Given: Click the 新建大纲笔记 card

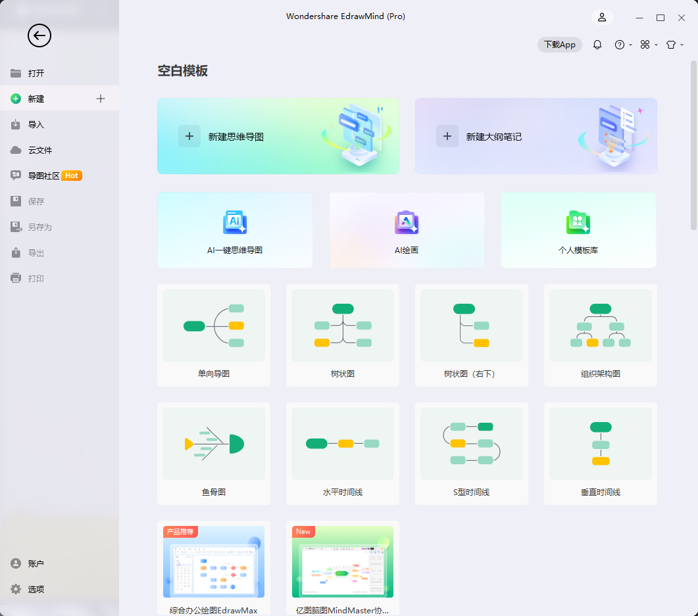Looking at the screenshot, I should pos(536,136).
